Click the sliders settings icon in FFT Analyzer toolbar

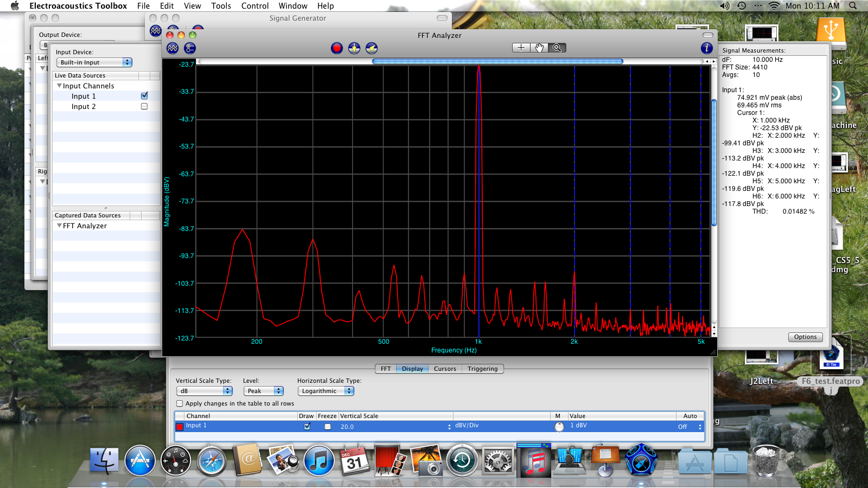pyautogui.click(x=190, y=48)
